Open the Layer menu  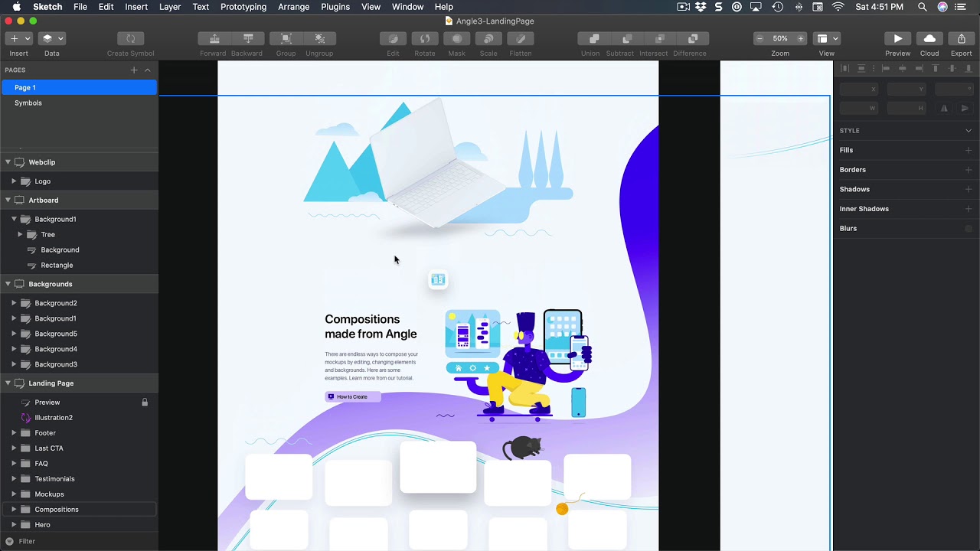point(170,7)
